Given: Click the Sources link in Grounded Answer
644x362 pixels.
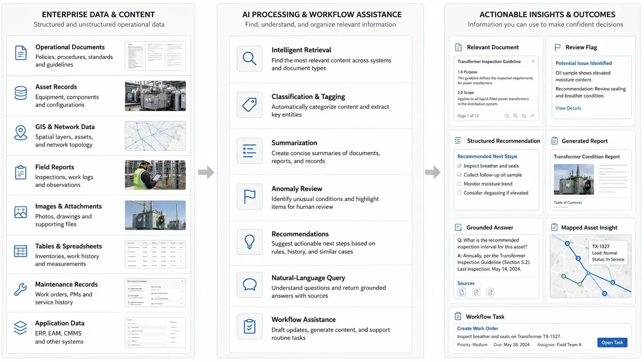Looking at the screenshot, I should [x=466, y=284].
